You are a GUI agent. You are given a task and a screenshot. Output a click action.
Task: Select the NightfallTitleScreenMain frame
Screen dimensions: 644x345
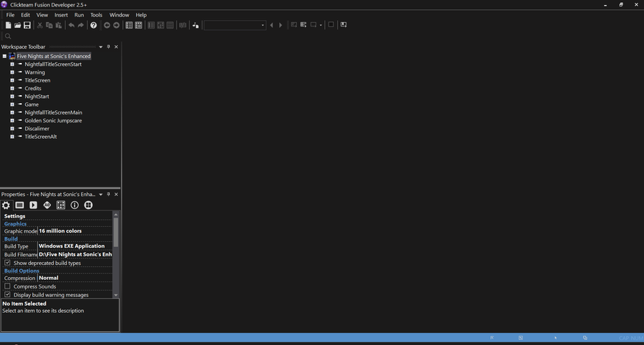tap(54, 112)
